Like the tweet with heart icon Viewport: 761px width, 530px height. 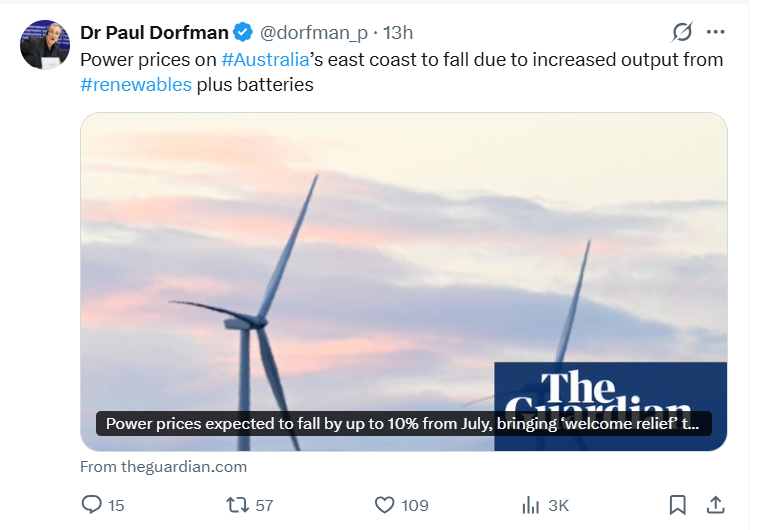pyautogui.click(x=385, y=505)
